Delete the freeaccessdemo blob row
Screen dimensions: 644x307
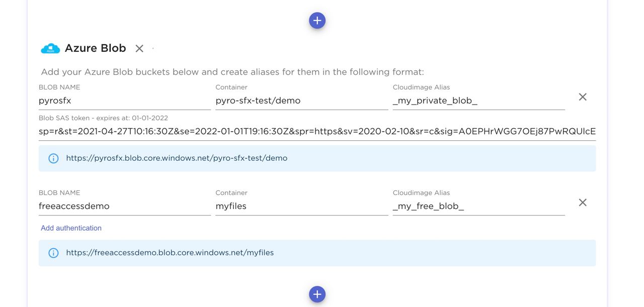(x=583, y=202)
